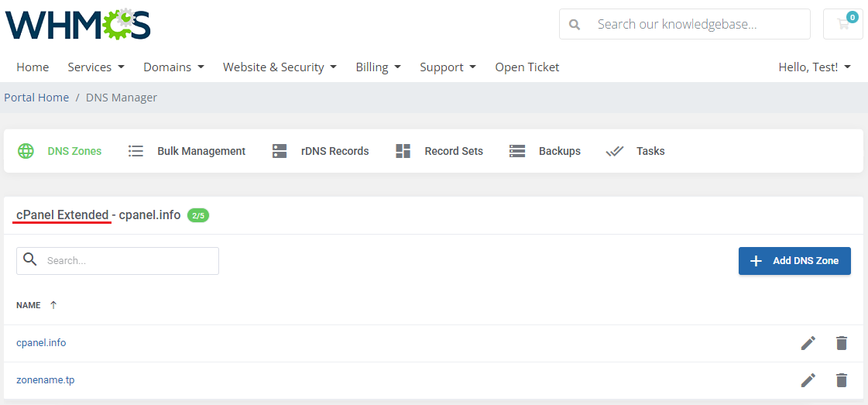The width and height of the screenshot is (868, 405).
Task: Switch to the DNS Zones tab
Action: (x=60, y=151)
